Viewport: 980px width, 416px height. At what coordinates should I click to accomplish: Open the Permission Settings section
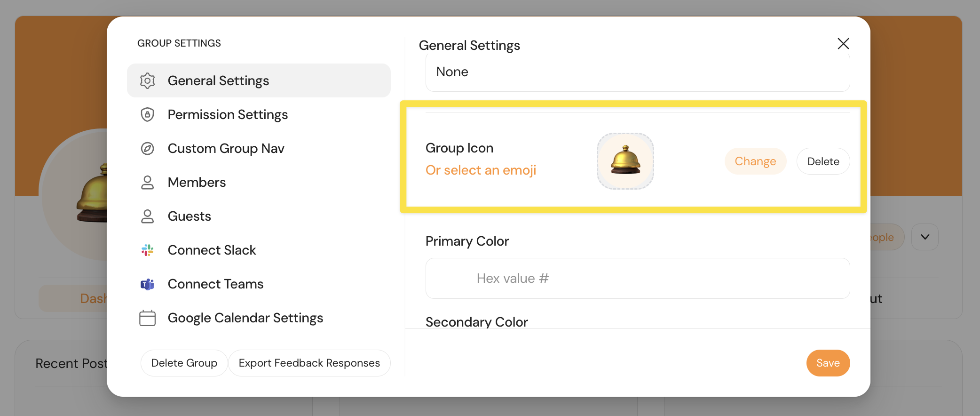click(228, 115)
